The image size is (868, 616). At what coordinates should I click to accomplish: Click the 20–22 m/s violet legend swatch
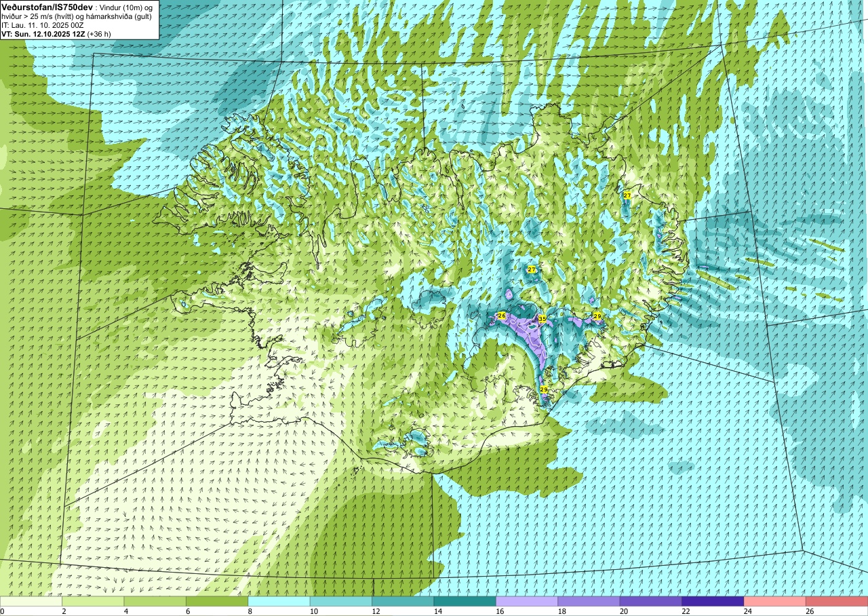(651, 601)
